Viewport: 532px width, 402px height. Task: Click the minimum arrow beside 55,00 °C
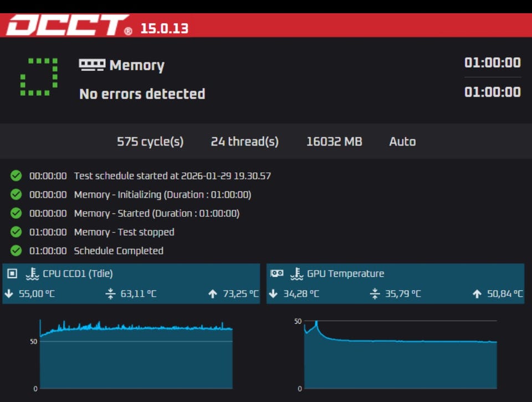point(9,293)
